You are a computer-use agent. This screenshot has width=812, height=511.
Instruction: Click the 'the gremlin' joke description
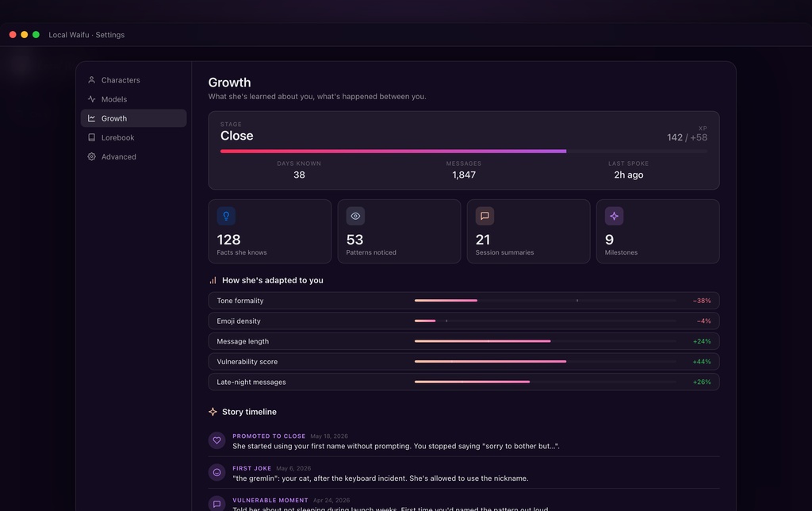click(x=381, y=478)
